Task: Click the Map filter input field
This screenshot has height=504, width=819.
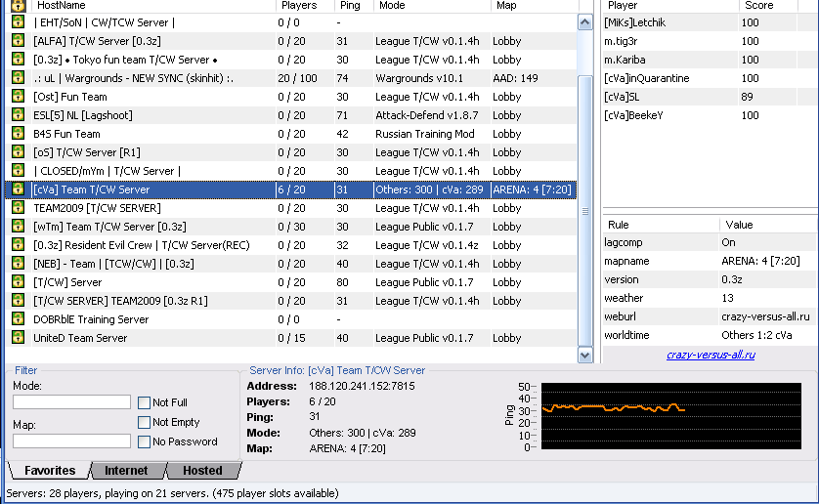Action: (x=71, y=441)
